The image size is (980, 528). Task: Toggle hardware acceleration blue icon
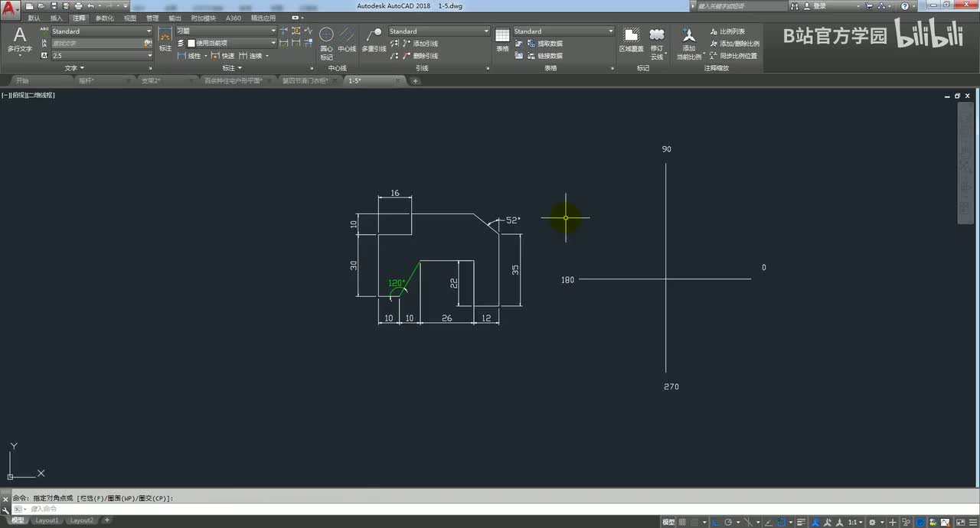click(920, 522)
